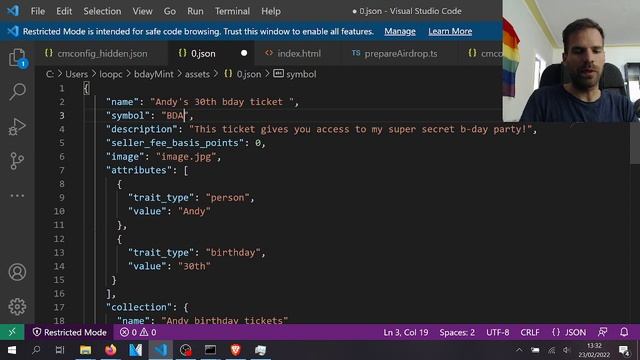Open the Manage gear icon

click(x=17, y=307)
